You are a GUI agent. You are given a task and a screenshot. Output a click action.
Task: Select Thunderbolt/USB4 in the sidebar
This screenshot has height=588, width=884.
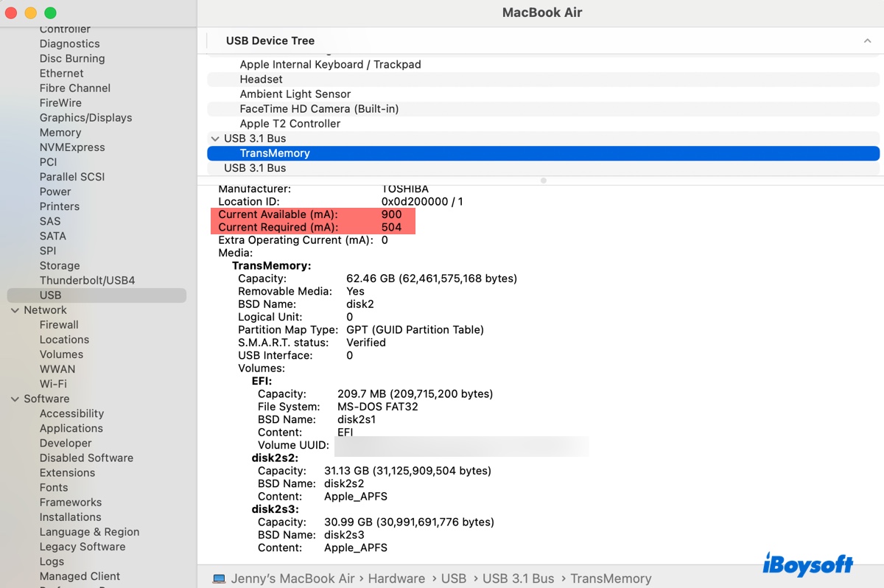(x=83, y=280)
